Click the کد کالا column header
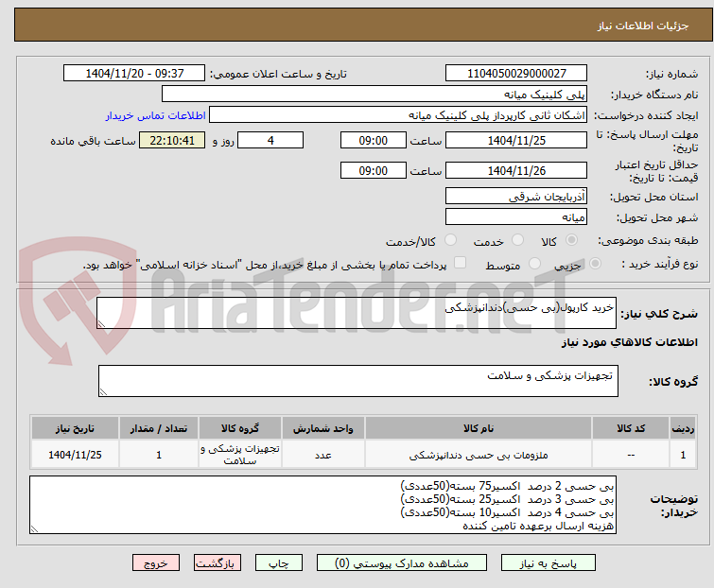The height and width of the screenshot is (588, 714). [x=631, y=428]
